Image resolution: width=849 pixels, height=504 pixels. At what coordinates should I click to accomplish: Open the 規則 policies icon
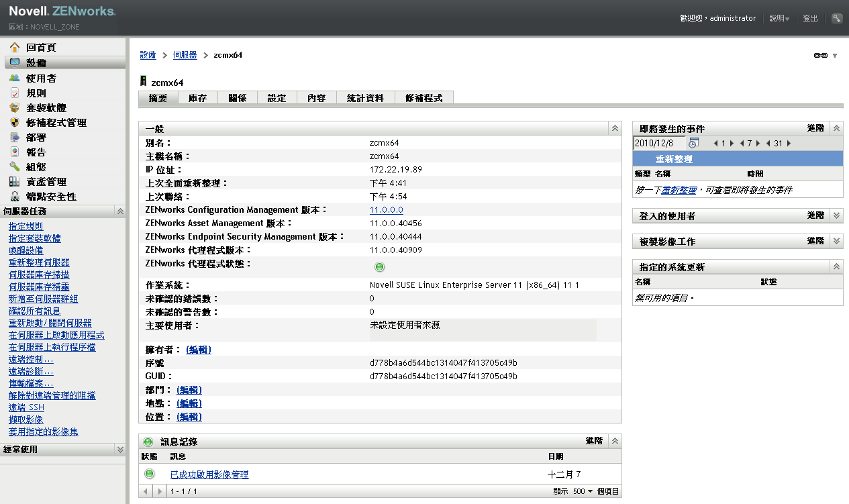pos(14,93)
